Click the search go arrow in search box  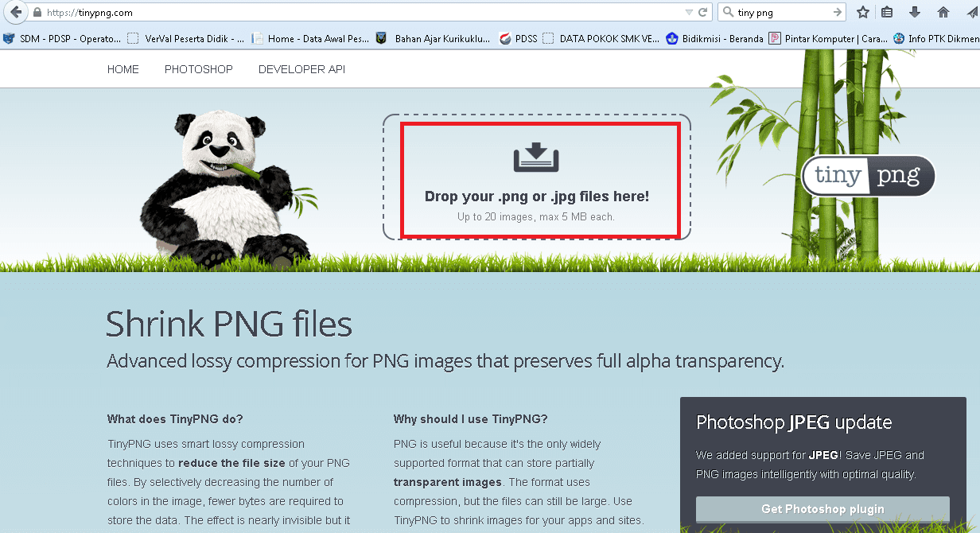pyautogui.click(x=837, y=13)
